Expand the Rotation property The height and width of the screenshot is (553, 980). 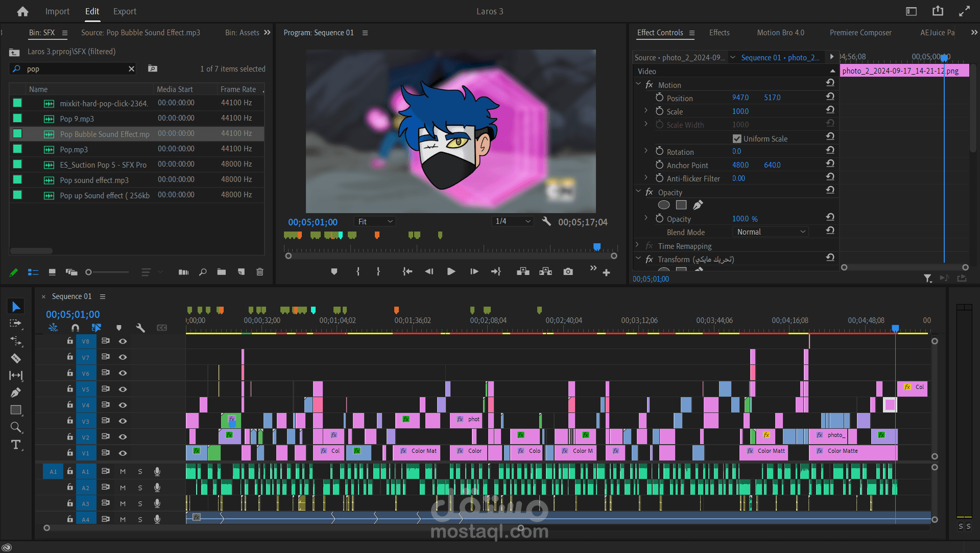[x=646, y=151]
